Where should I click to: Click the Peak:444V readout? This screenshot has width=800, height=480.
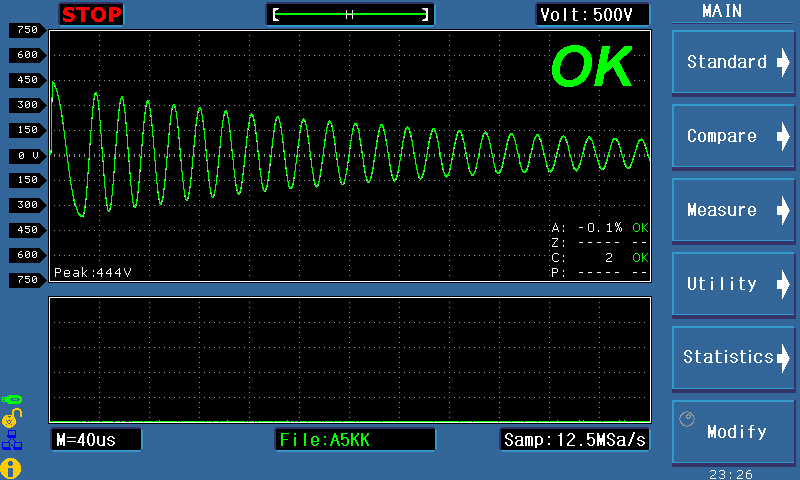(x=93, y=272)
